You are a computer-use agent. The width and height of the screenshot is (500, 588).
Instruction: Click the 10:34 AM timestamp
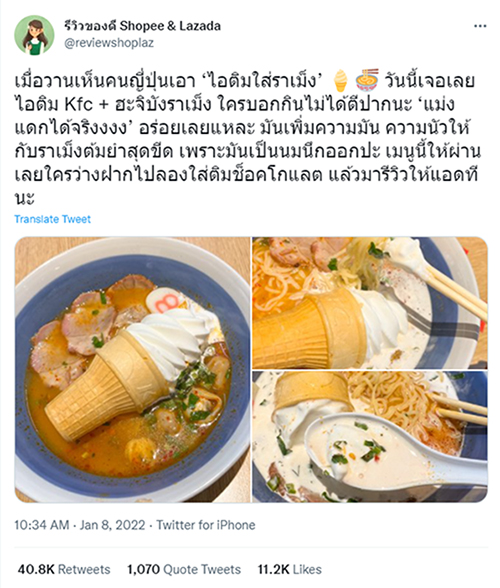(42, 525)
